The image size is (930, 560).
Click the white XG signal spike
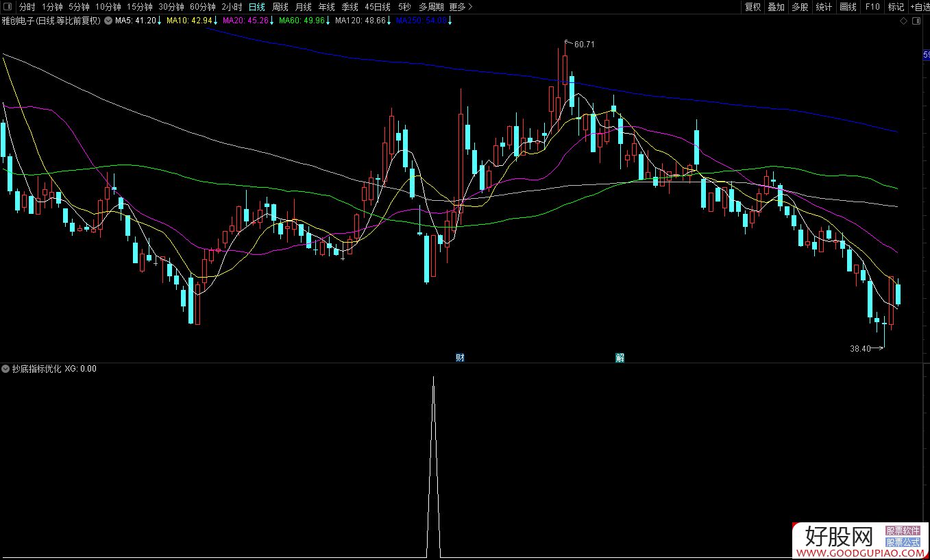click(x=433, y=466)
